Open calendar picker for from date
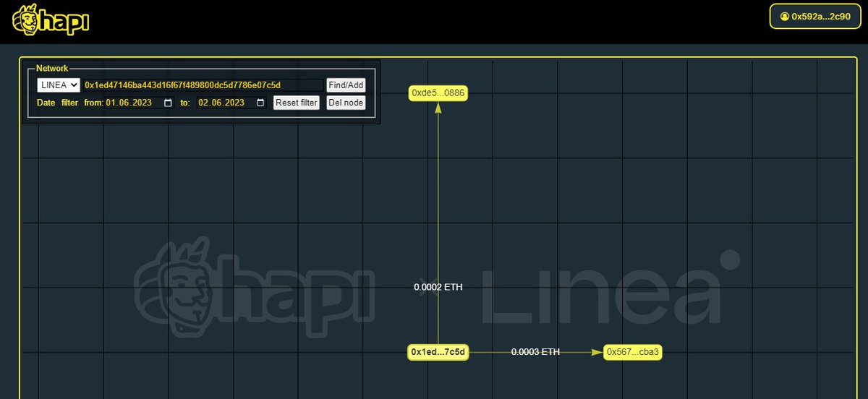The image size is (868, 399). 169,103
